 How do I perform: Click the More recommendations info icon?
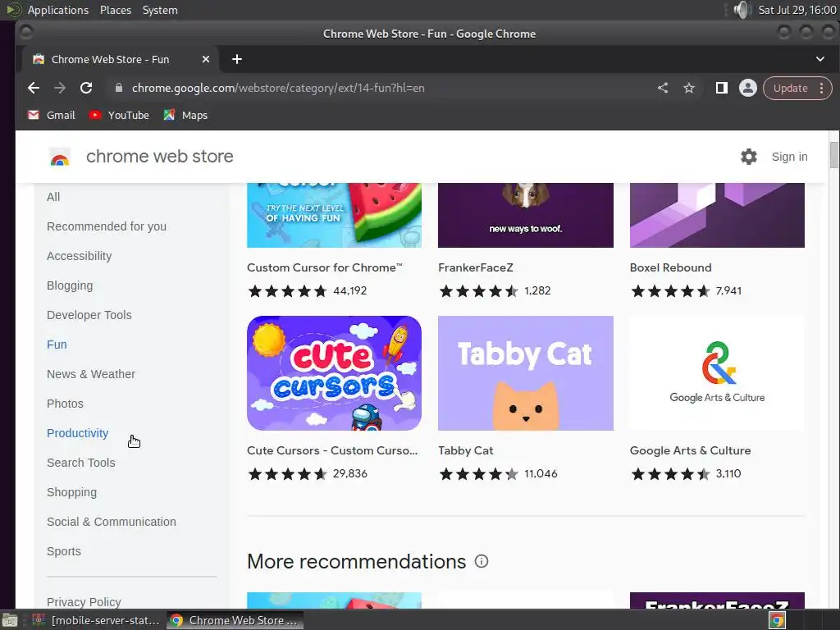click(x=482, y=561)
